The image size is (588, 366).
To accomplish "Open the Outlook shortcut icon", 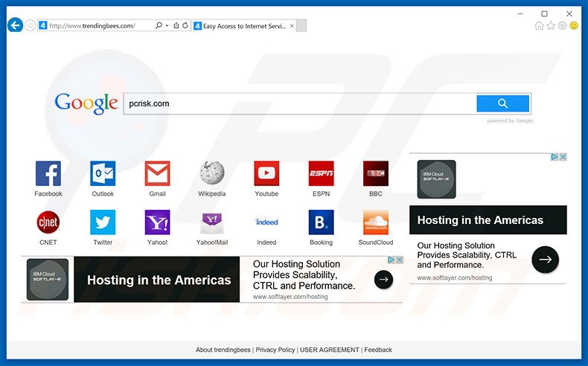I will point(103,173).
